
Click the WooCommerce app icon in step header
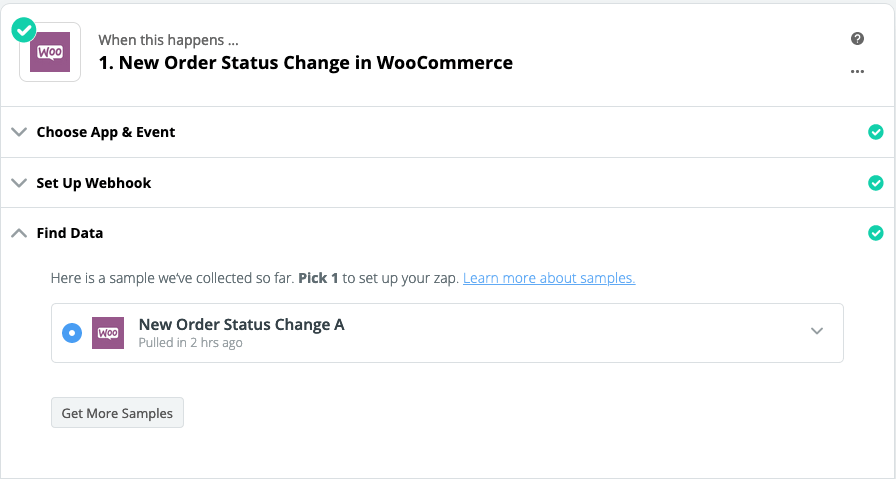pyautogui.click(x=51, y=54)
